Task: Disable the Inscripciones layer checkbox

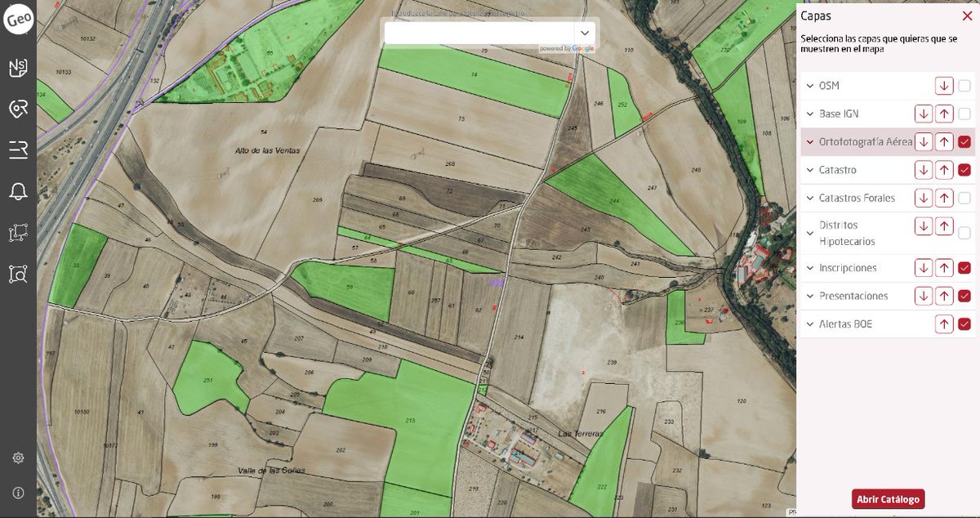Action: click(x=964, y=268)
